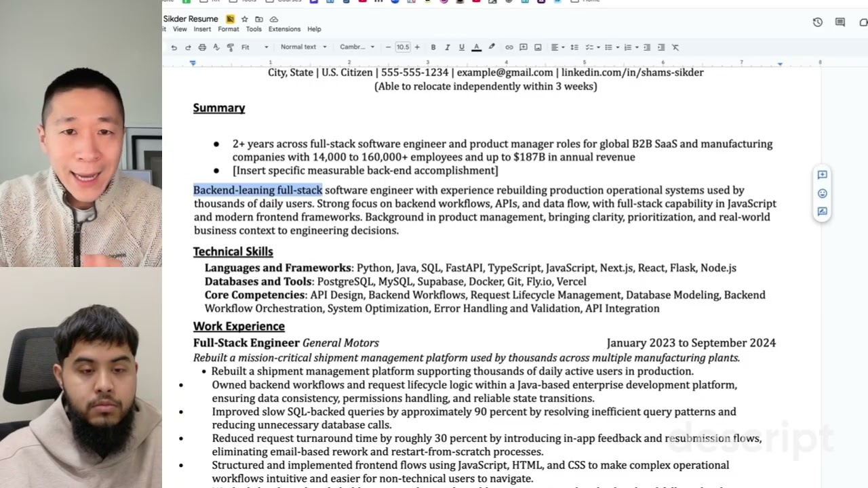Image resolution: width=868 pixels, height=488 pixels.
Task: Click the General Motors company name
Action: pyautogui.click(x=340, y=343)
